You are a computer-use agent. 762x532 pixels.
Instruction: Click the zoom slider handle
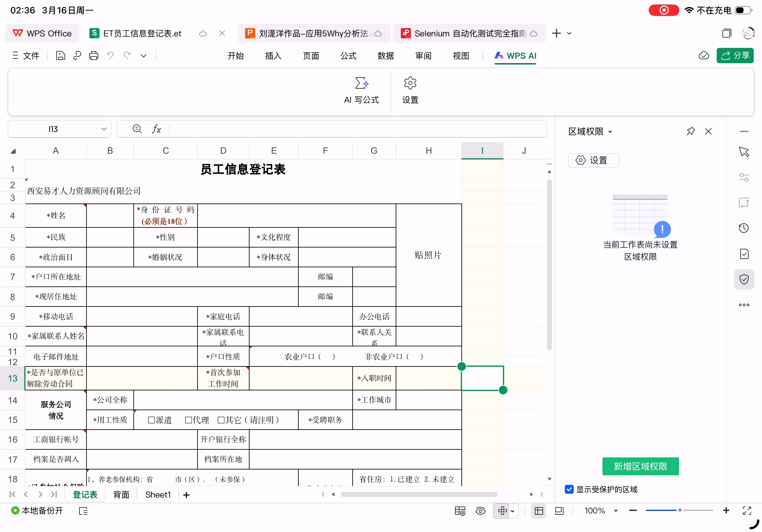click(680, 510)
